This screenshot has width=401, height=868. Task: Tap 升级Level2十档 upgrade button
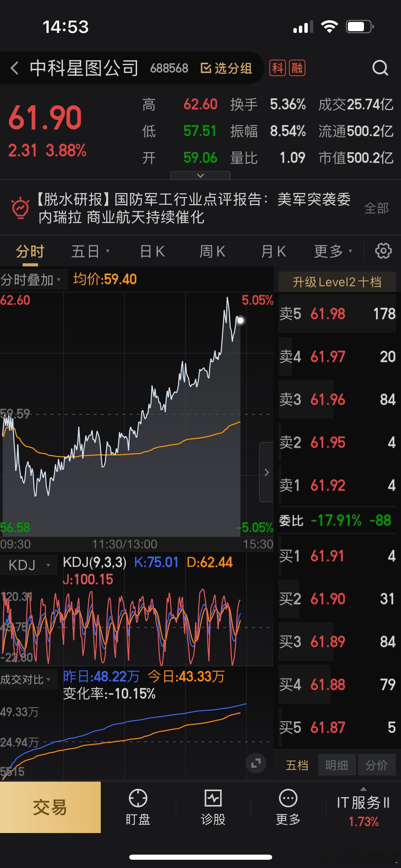tap(337, 282)
